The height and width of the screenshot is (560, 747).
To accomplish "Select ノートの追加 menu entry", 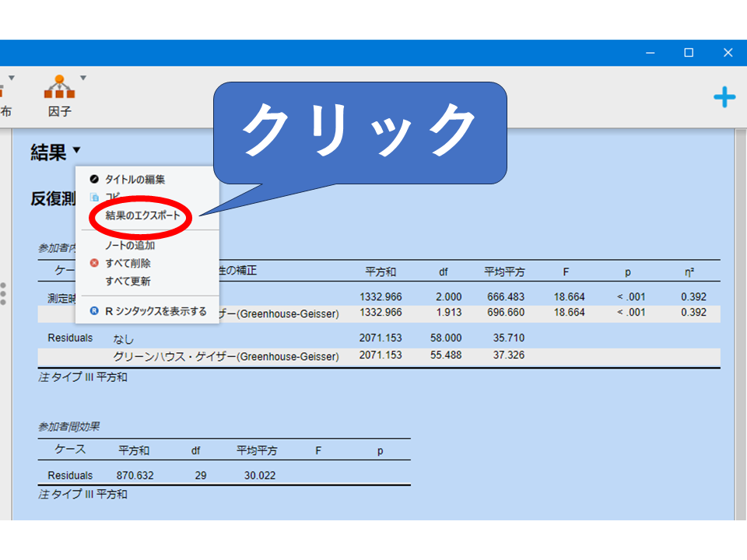I will [129, 246].
